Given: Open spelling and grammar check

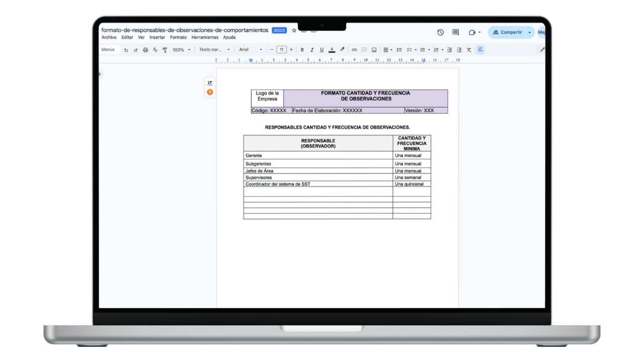Looking at the screenshot, I should click(x=155, y=50).
